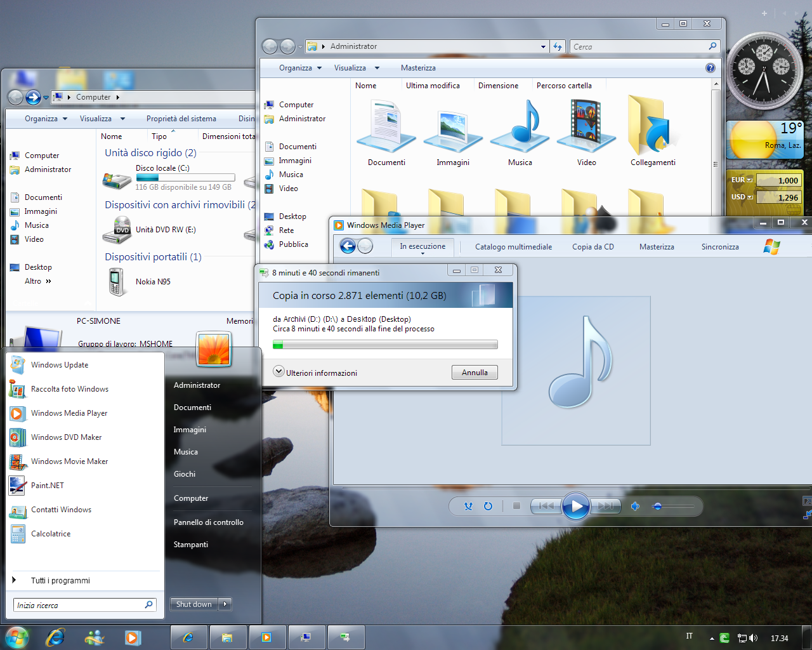This screenshot has width=812, height=650.
Task: Mute the sound in Windows Media Player
Action: 635,506
